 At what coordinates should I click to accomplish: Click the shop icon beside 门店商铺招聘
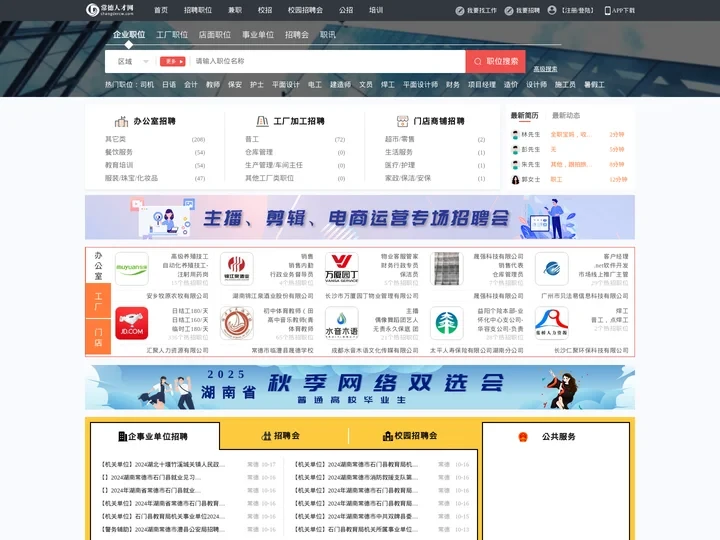402,121
